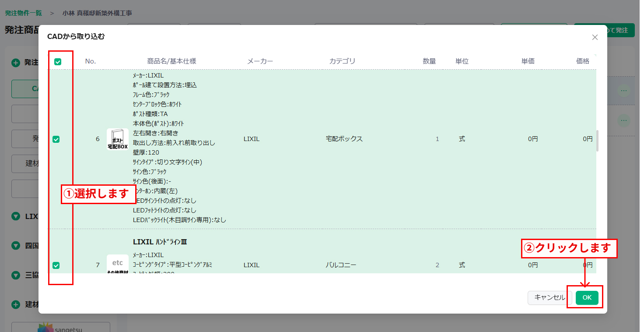Uncheck the row No. 7 checkbox
The image size is (644, 332).
pos(56,265)
